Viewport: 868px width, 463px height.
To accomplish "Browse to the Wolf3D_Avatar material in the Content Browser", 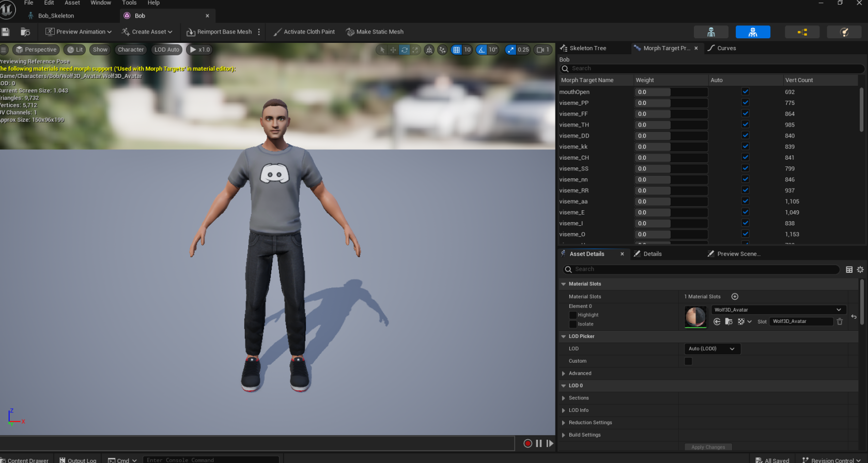I will 729,321.
